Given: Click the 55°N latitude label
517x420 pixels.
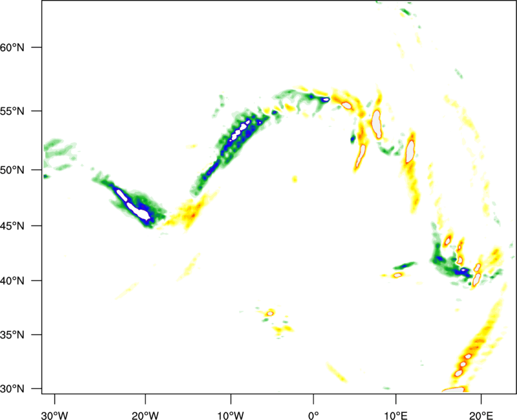Looking at the screenshot, I should click(x=12, y=111).
